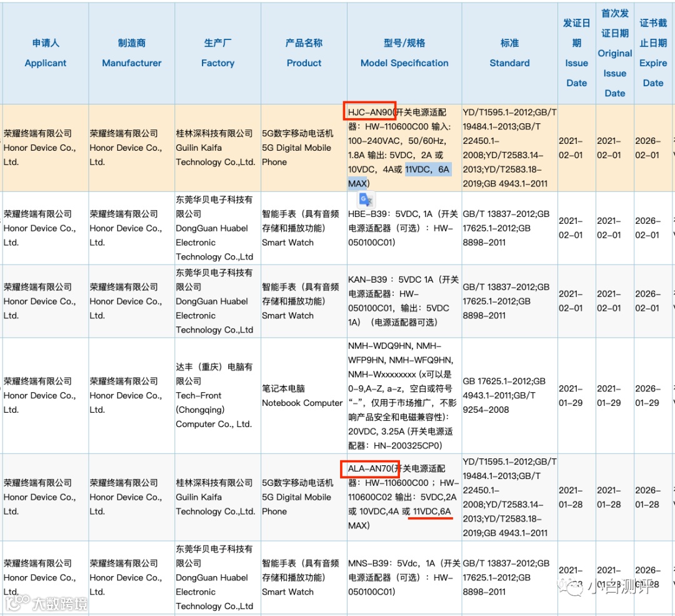Select the HJC-AN90 model specification cell

pos(404,148)
